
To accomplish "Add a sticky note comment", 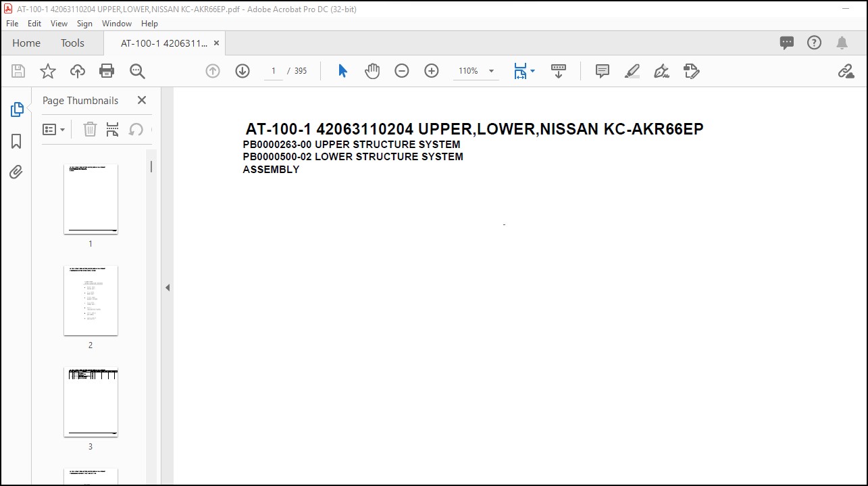I will tap(603, 71).
